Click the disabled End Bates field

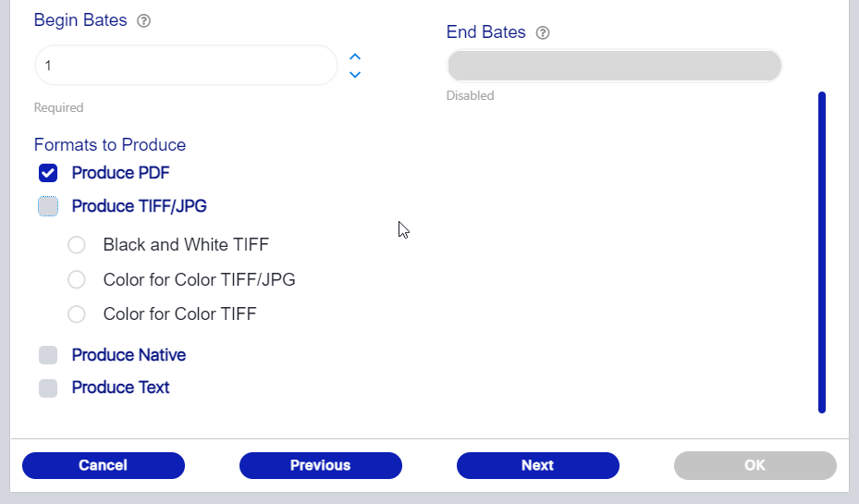pyautogui.click(x=614, y=66)
